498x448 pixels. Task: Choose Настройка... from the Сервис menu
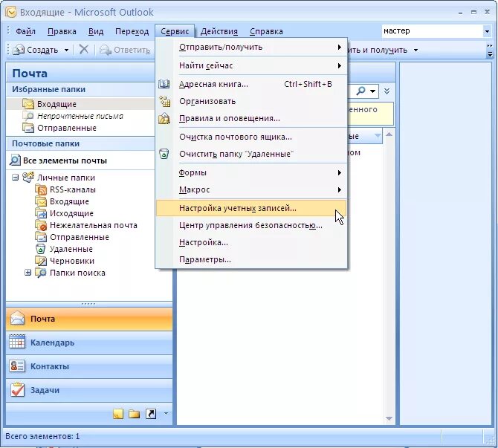(251, 242)
